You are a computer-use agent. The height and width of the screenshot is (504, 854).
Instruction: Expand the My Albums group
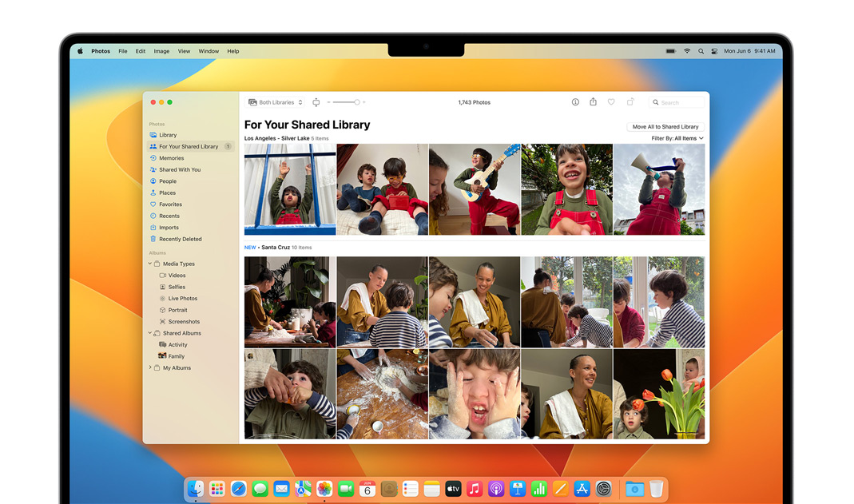(x=150, y=368)
